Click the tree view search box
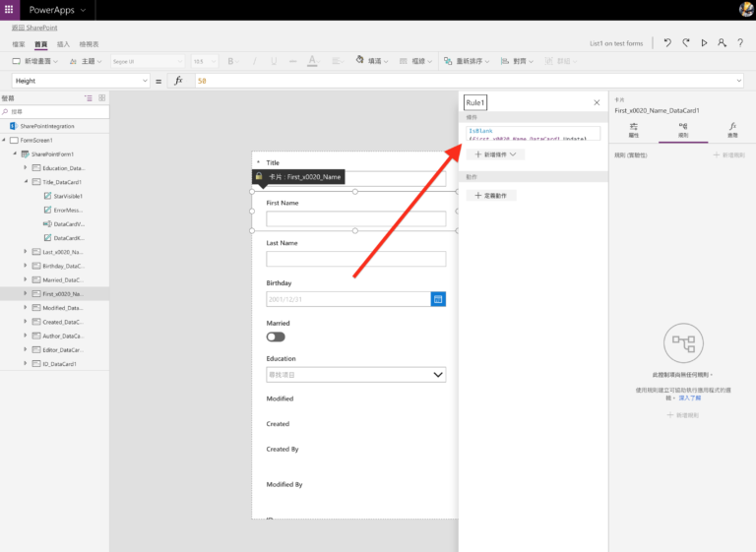 point(55,111)
